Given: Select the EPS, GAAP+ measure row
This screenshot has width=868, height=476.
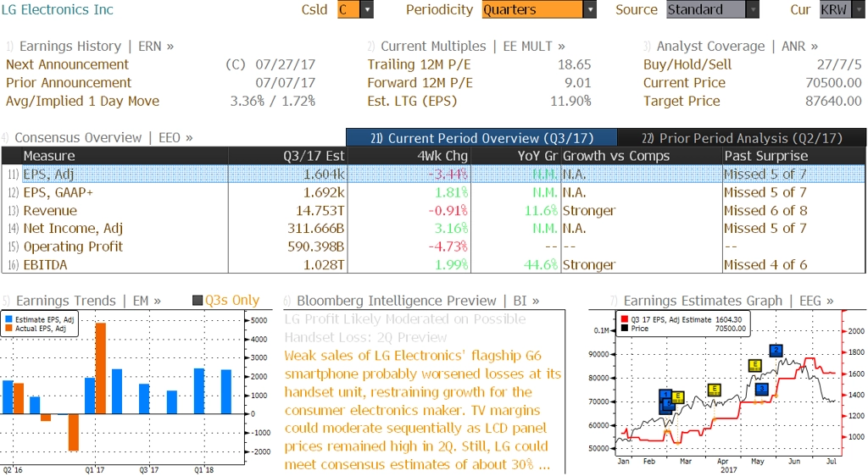Looking at the screenshot, I should (433, 192).
